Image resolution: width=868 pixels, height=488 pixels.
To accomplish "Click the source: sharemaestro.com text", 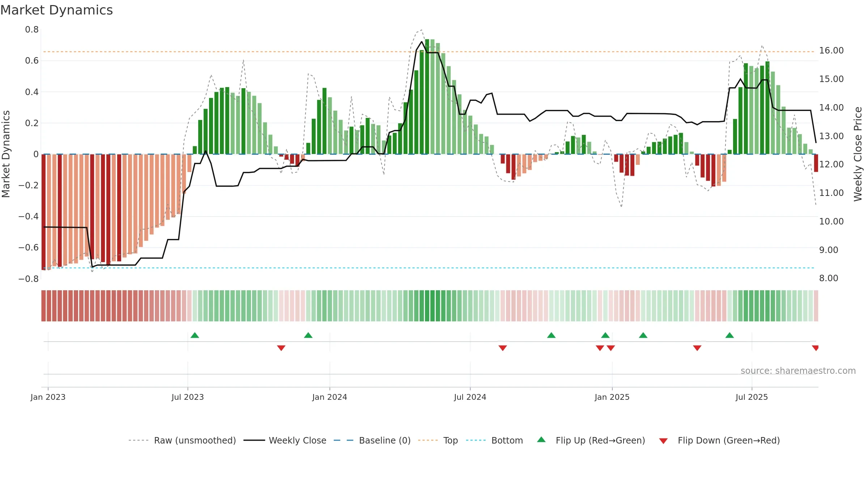I will (798, 371).
